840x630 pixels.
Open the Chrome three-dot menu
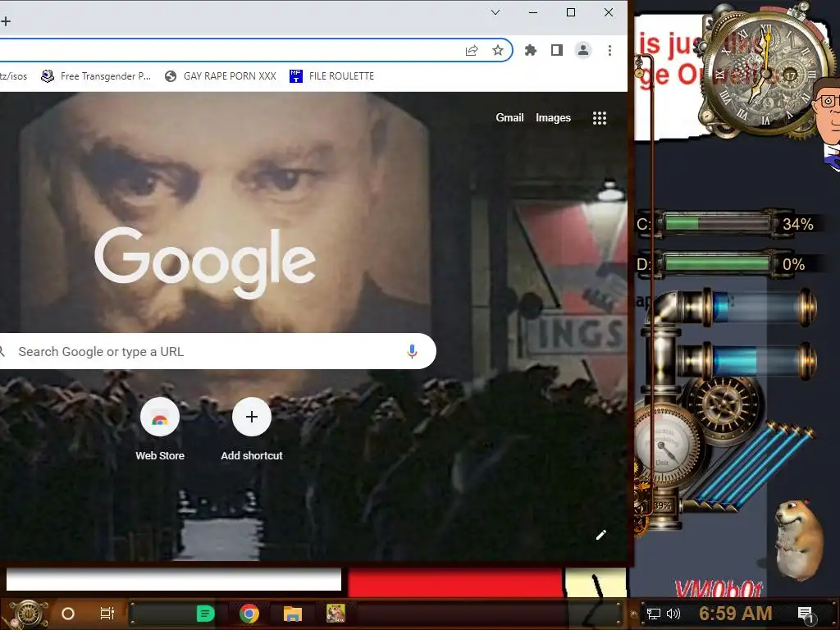pyautogui.click(x=609, y=50)
